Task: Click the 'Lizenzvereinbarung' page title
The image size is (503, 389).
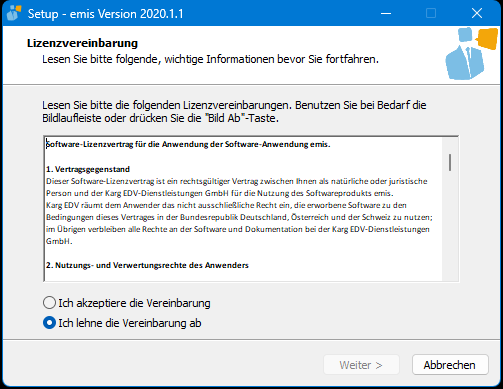Action: [x=82, y=43]
